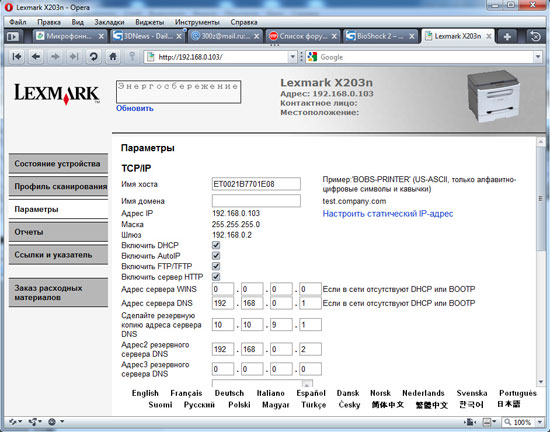Toggle Включить AutoIP checkbox

(216, 256)
